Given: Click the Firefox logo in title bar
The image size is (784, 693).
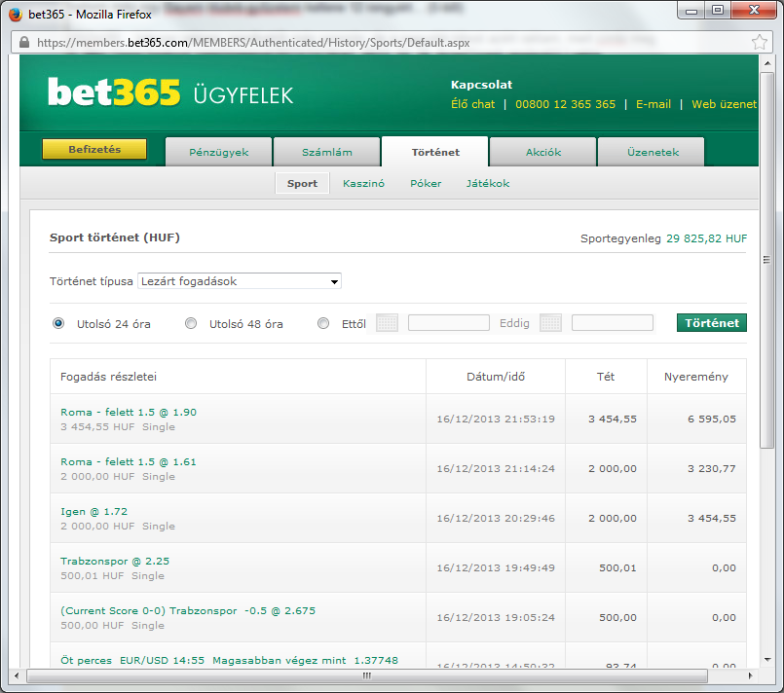Looking at the screenshot, I should tap(16, 14).
